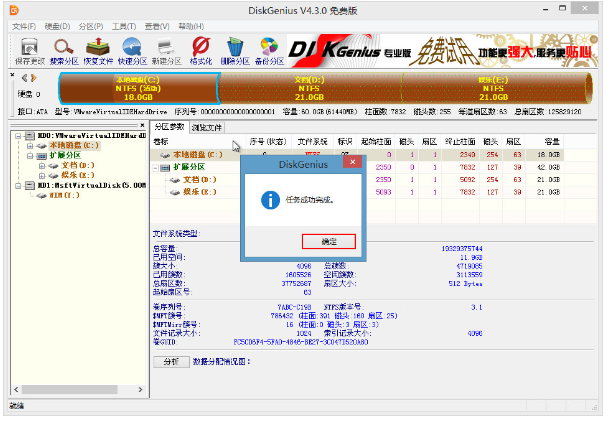
Task: Click the 搜索分区 (Search Partitions) magnifier icon
Action: point(63,48)
